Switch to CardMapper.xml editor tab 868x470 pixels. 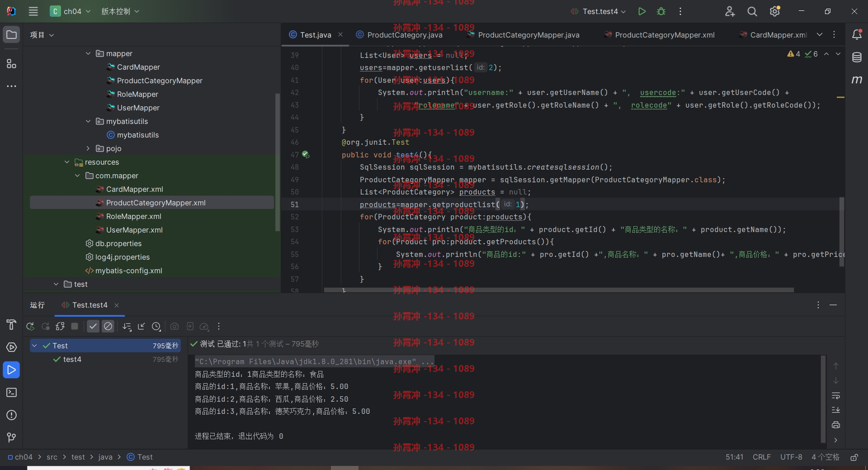[773, 35]
